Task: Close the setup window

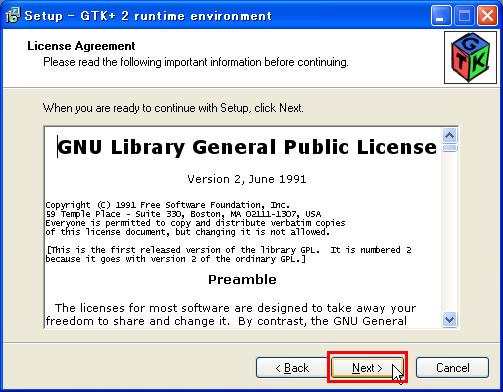Action: (487, 15)
